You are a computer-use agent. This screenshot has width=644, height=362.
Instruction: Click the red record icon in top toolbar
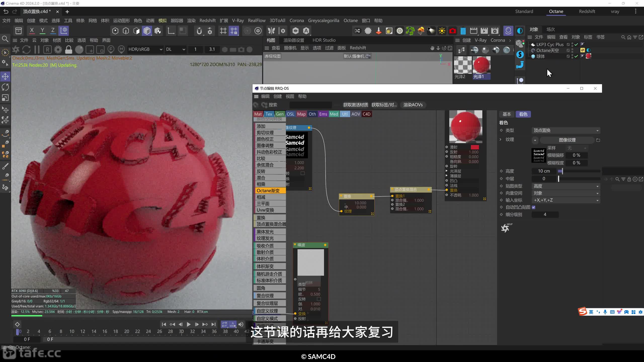point(453,31)
